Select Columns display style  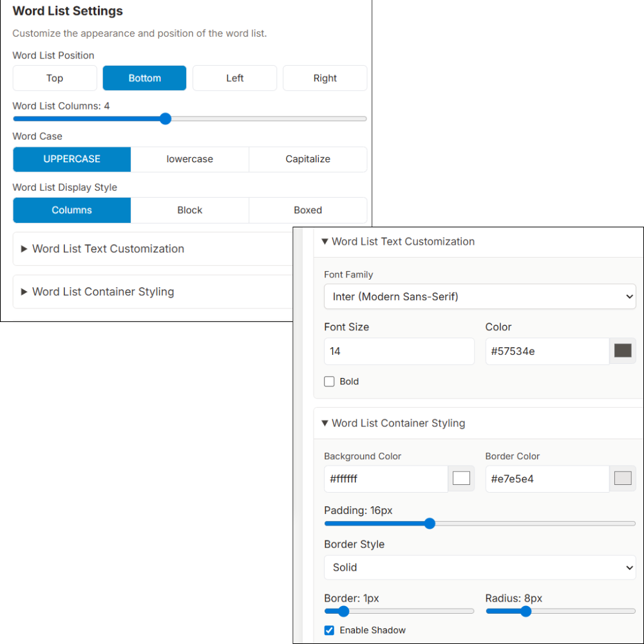coord(71,210)
